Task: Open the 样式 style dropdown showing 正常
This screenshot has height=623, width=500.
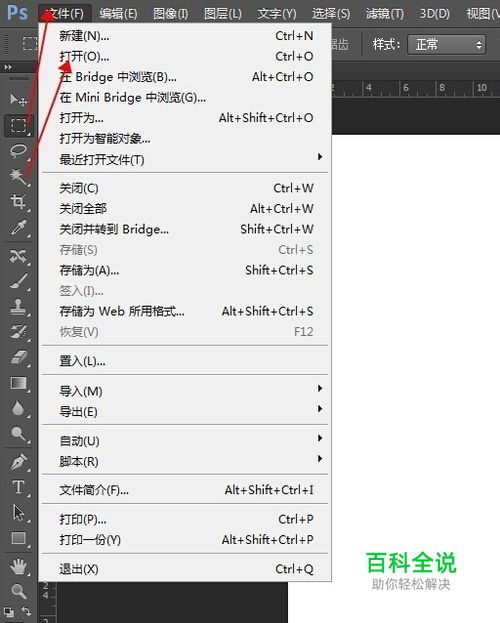Action: coord(446,44)
